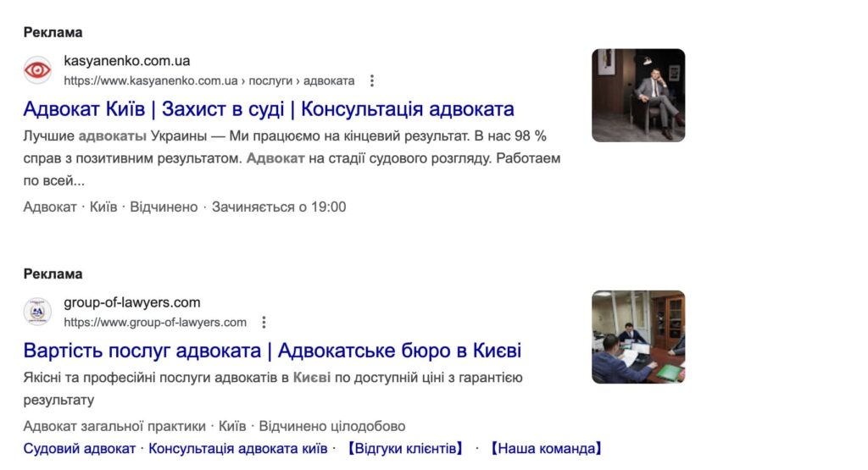This screenshot has height=470, width=868.
Task: Click the first 'Реклама' label above kasyanenko ad
Action: pos(53,33)
